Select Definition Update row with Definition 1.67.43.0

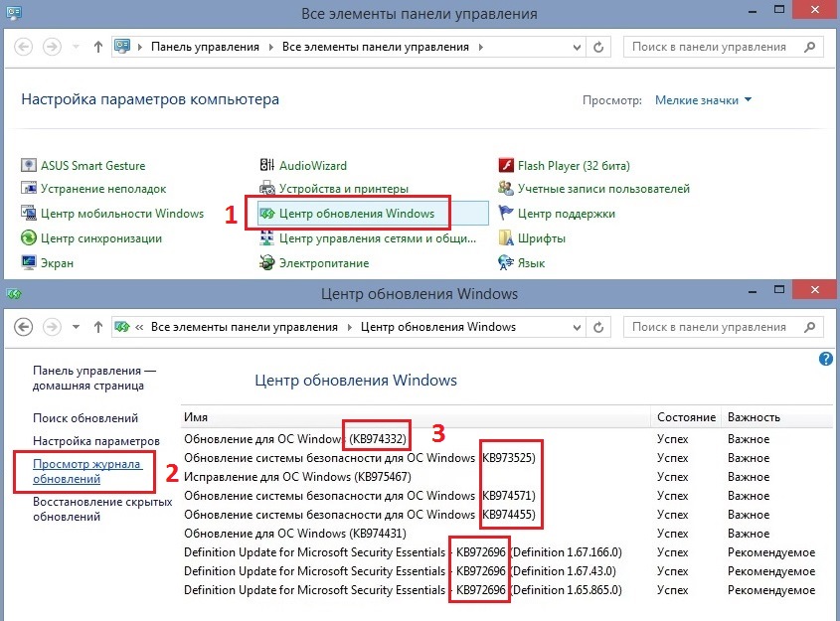(x=504, y=571)
